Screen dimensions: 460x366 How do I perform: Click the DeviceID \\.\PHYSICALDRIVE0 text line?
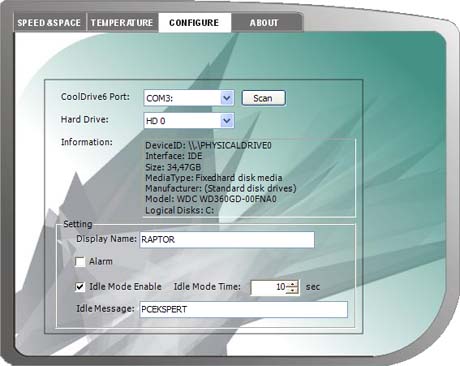pyautogui.click(x=208, y=145)
